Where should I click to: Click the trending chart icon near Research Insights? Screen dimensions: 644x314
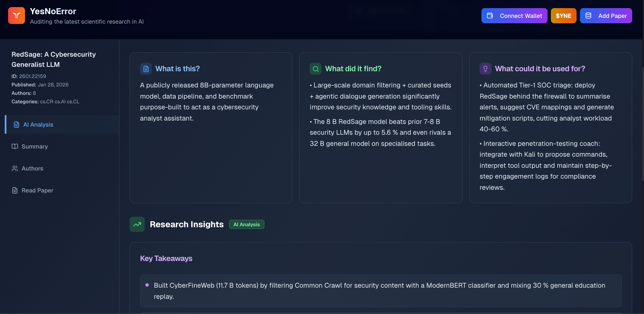pyautogui.click(x=137, y=225)
